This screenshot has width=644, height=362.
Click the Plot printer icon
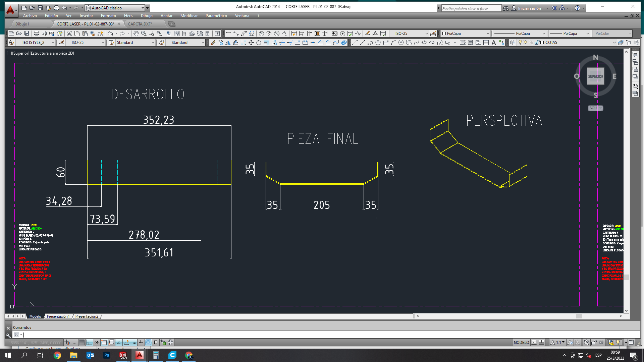point(37,34)
